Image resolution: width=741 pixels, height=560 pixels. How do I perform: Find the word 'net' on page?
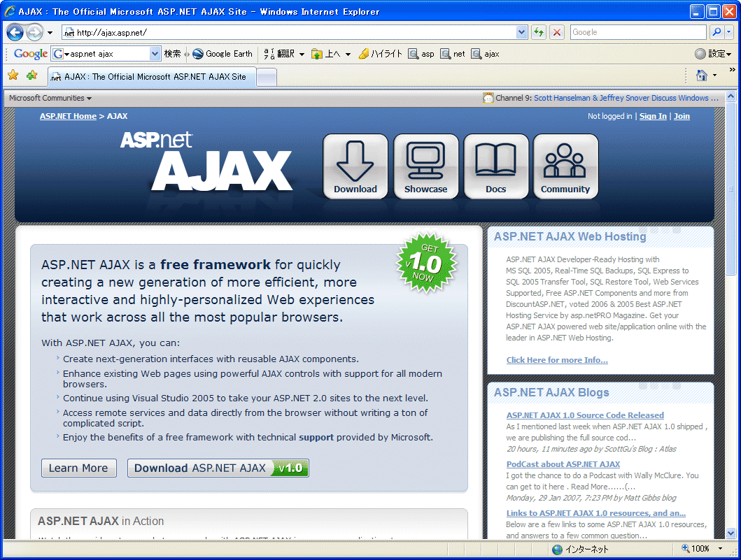[453, 54]
